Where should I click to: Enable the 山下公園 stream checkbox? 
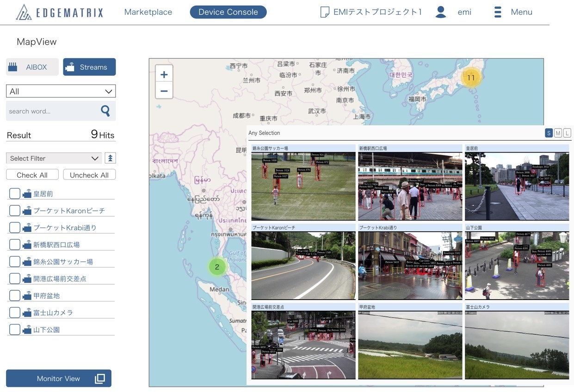coord(14,329)
